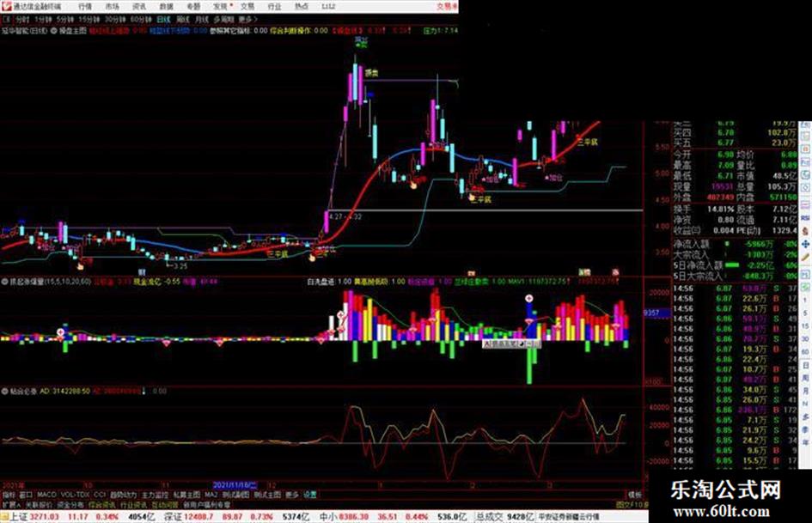Screen dimensions: 812x523
Task: Expand the 更多 indicators list
Action: coord(292,495)
